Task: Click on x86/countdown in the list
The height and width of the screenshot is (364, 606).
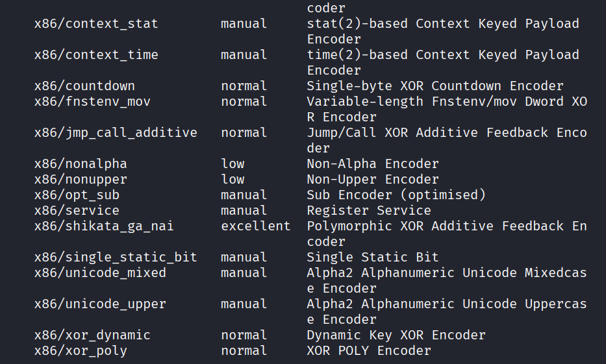Action: click(84, 86)
